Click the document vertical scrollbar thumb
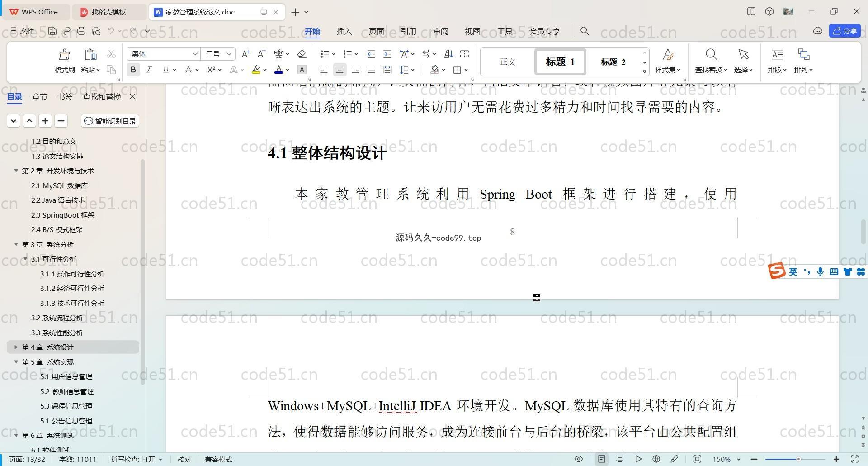 [x=863, y=232]
